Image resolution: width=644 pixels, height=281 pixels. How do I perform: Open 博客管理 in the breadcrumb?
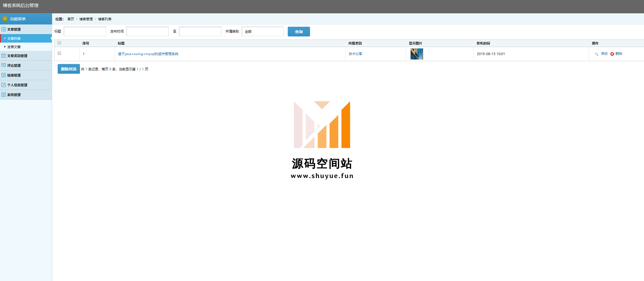86,19
